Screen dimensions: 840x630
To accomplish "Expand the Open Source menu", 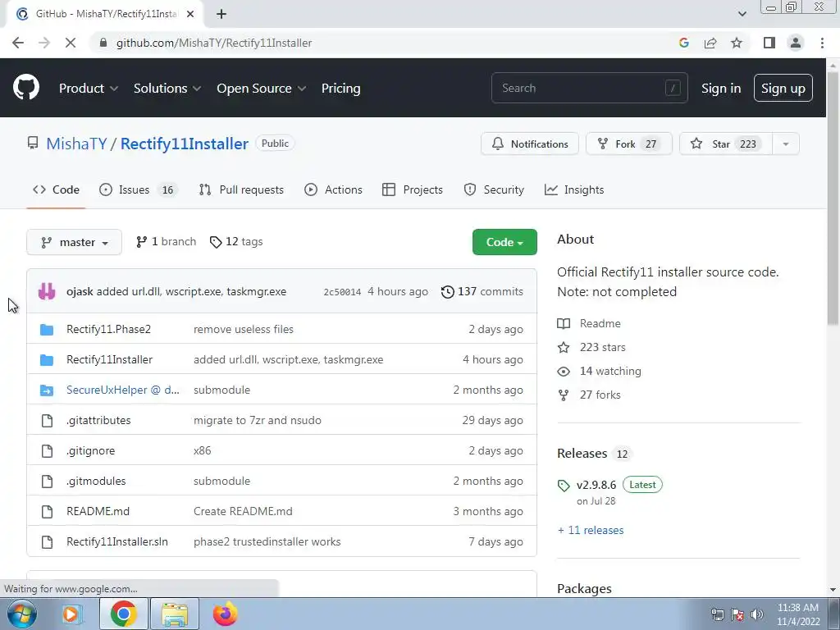I will (x=262, y=89).
